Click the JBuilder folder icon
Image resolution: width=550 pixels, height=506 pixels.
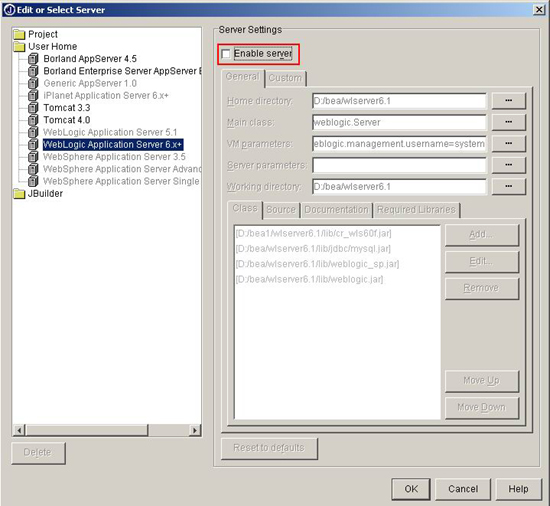19,194
